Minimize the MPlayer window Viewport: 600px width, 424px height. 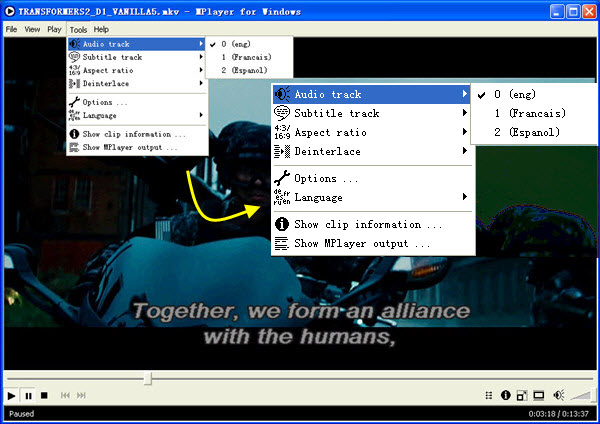[557, 11]
